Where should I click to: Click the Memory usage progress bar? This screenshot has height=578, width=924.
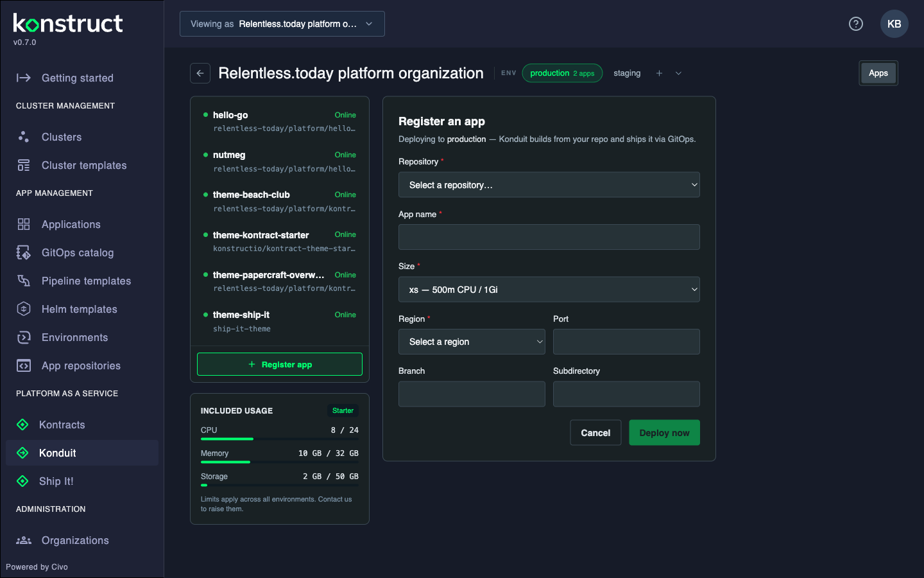tap(280, 462)
